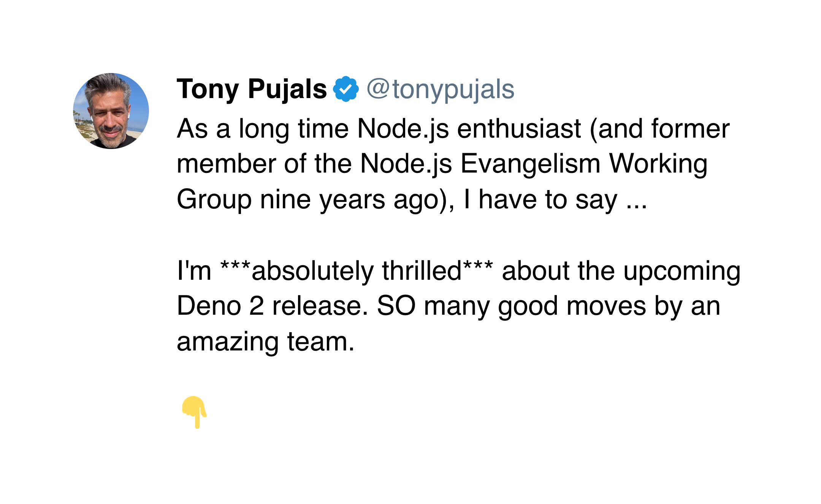This screenshot has height=504, width=821.
Task: Click the words "(and former" in the first line
Action: point(659,129)
